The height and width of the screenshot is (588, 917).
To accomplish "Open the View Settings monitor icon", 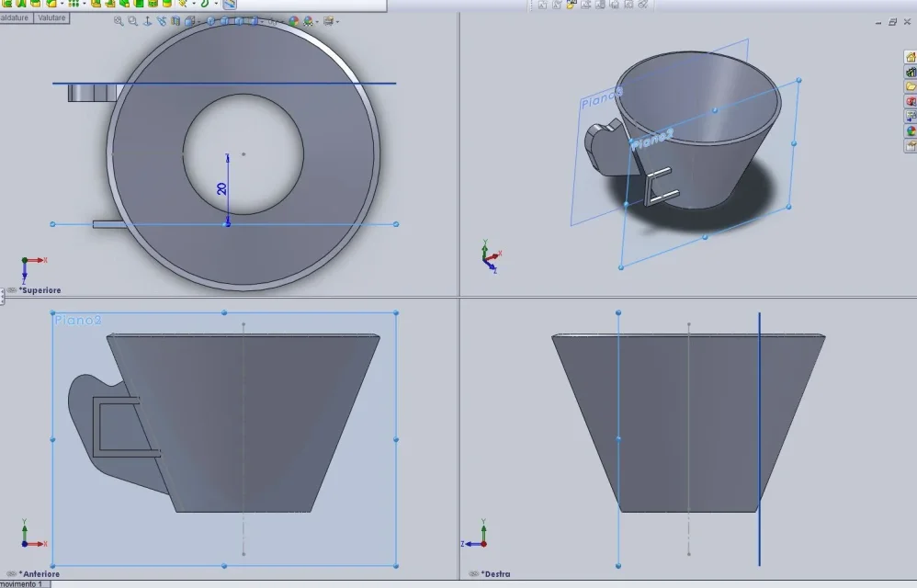I will tap(329, 21).
